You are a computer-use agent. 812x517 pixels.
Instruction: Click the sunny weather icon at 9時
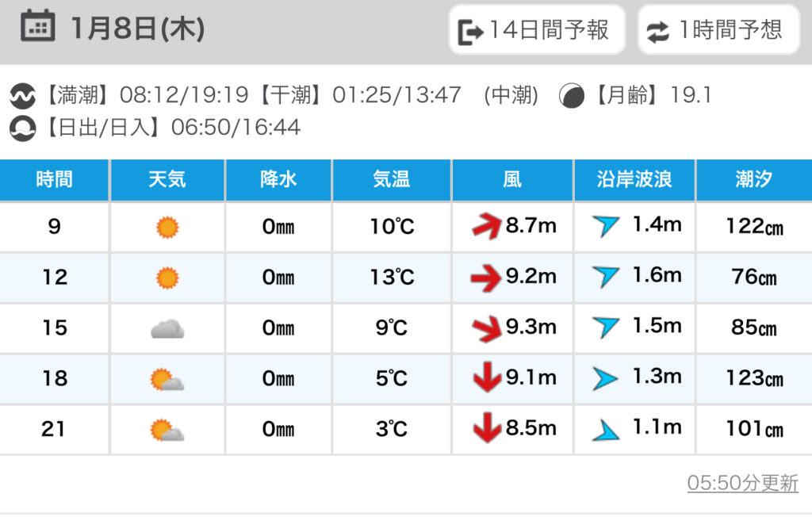(167, 228)
